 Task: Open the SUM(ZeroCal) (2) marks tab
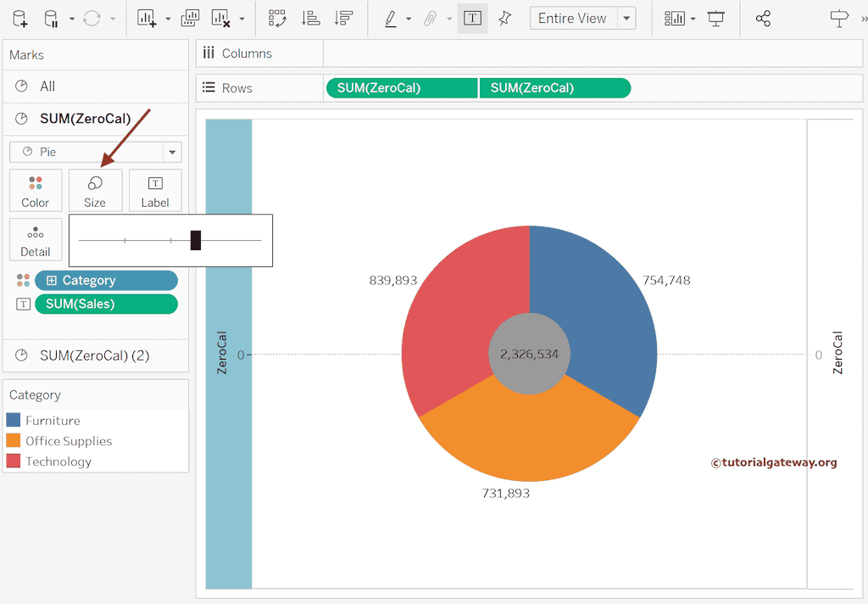tap(94, 355)
